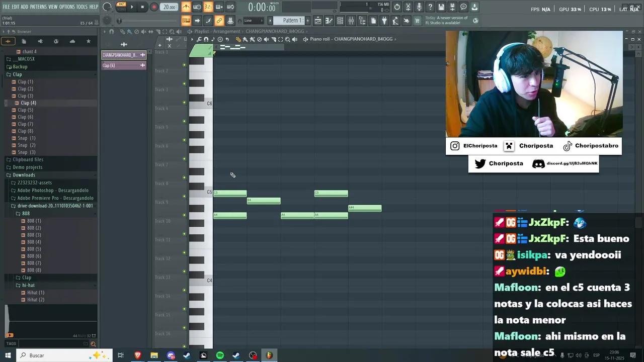This screenshot has width=644, height=362.
Task: Toggle the metronome icon
Action: tap(186, 7)
